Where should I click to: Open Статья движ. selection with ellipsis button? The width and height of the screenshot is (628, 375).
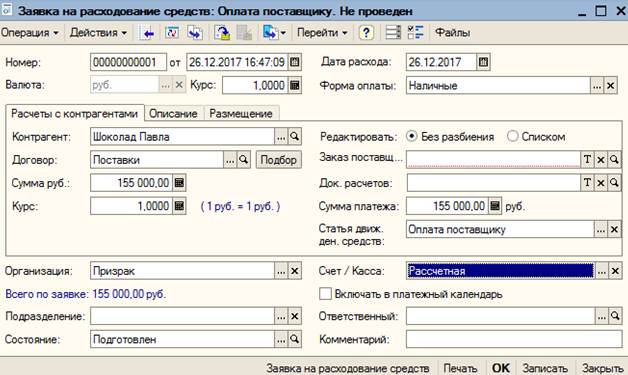[601, 230]
